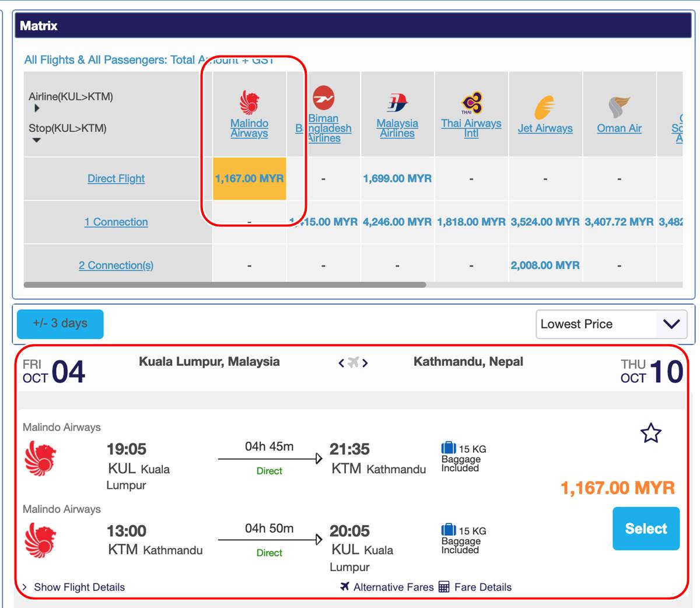Click the 04h 50m duration label
This screenshot has height=608, width=700.
[x=269, y=528]
